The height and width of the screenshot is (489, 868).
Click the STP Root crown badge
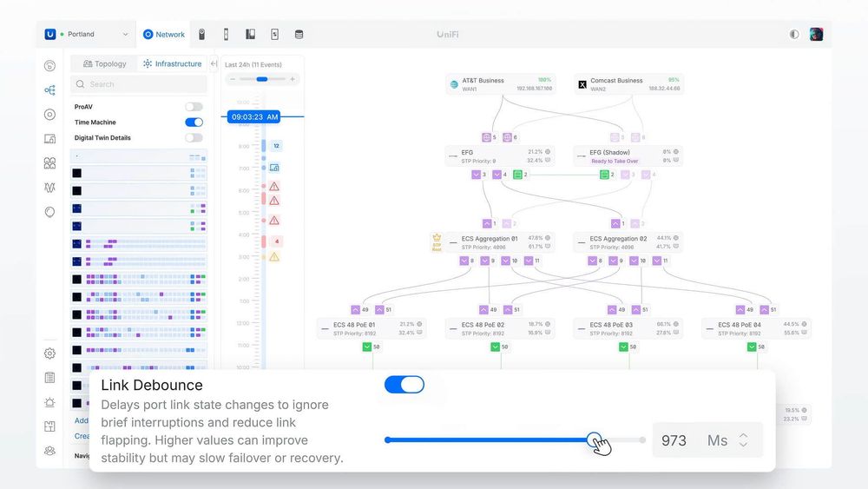437,242
